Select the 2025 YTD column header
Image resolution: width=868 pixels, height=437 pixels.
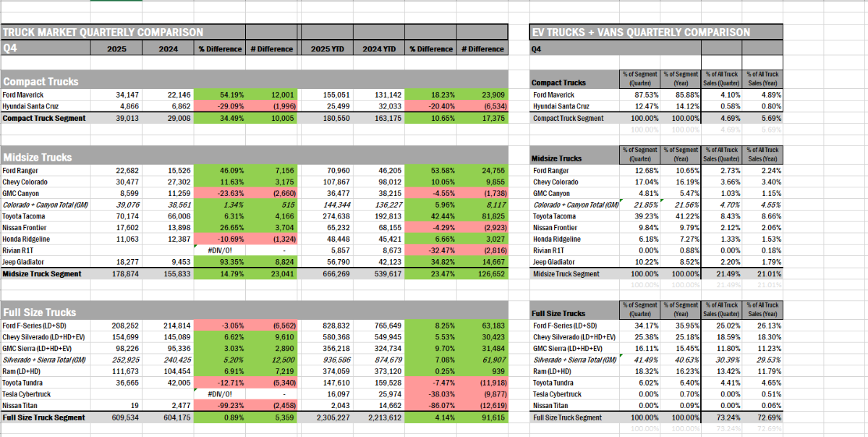pos(327,49)
